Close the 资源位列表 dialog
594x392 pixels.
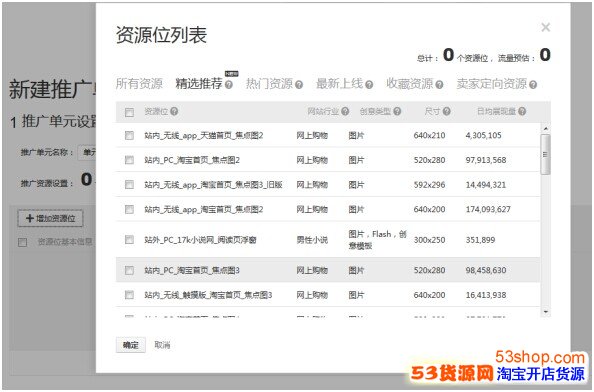tap(546, 27)
